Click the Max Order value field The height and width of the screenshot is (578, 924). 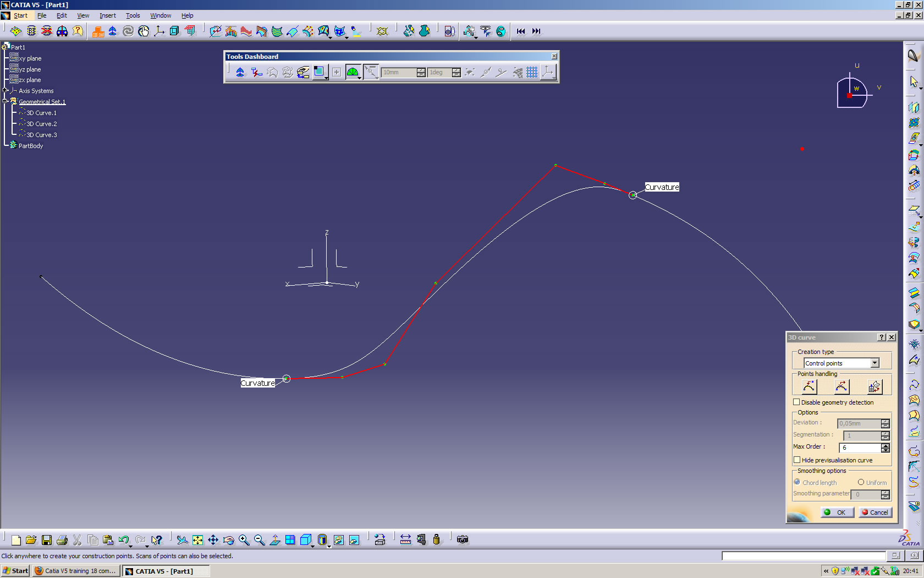pos(861,448)
